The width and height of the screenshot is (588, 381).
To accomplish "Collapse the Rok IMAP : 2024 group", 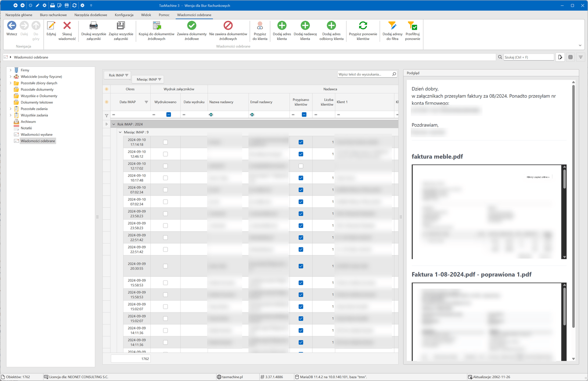I will coord(114,124).
